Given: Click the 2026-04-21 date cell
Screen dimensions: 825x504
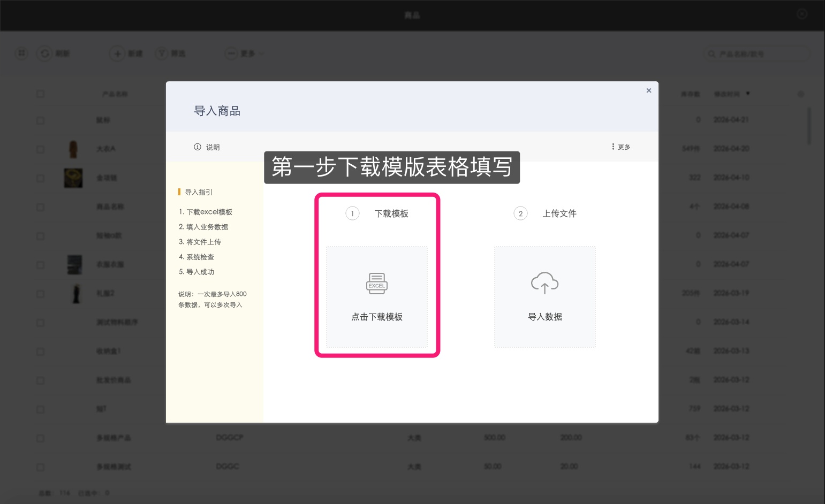Looking at the screenshot, I should tap(731, 120).
